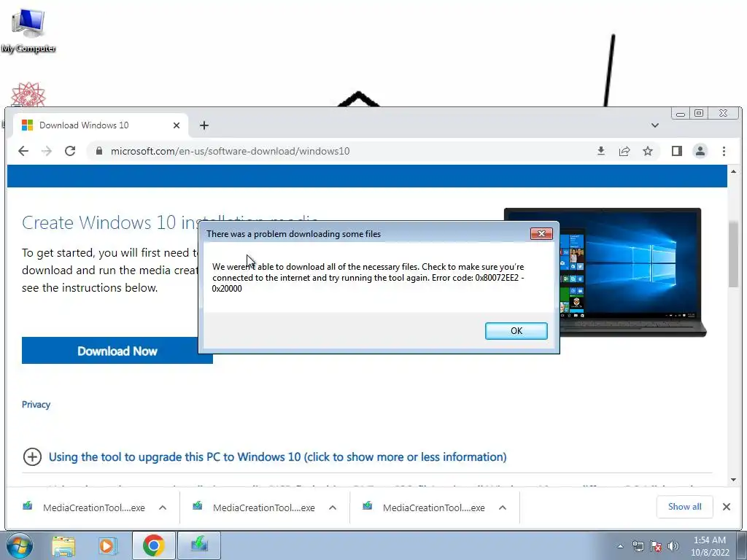
Task: Select the Download Windows 10 tab
Action: pos(100,125)
